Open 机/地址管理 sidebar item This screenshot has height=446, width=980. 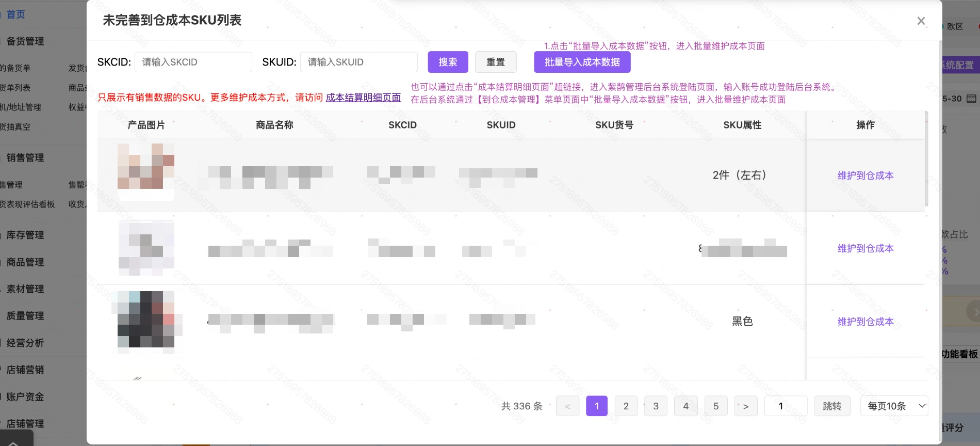pos(20,107)
